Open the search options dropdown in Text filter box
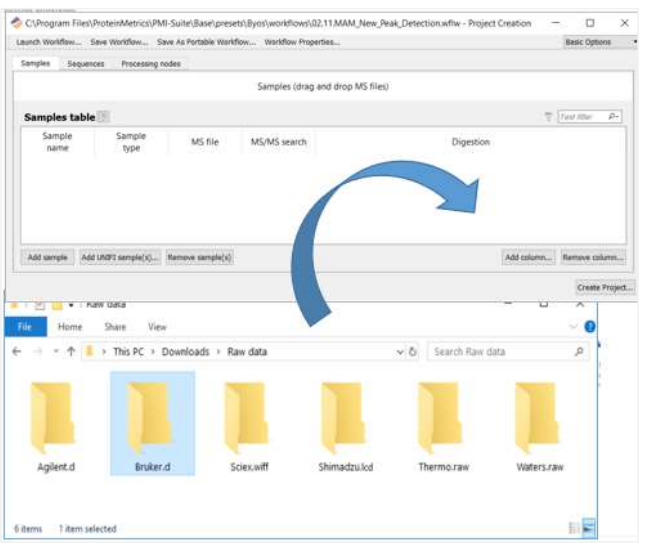This screenshot has height=546, width=653. (x=618, y=117)
